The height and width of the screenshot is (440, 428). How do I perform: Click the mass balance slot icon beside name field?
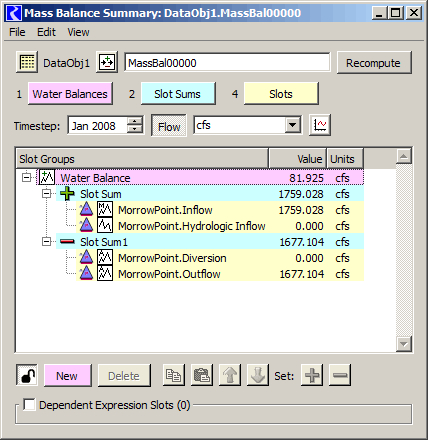[x=107, y=62]
